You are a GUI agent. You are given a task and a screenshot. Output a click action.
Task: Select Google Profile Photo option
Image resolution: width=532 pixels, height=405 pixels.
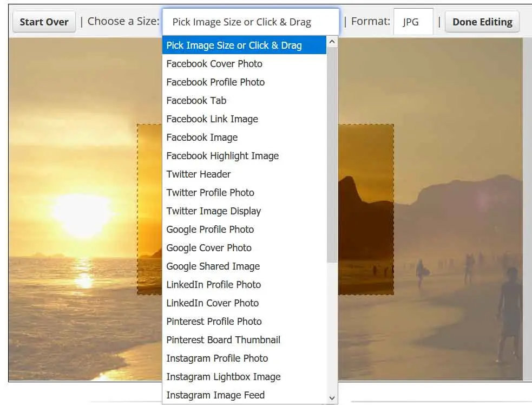tap(244, 229)
